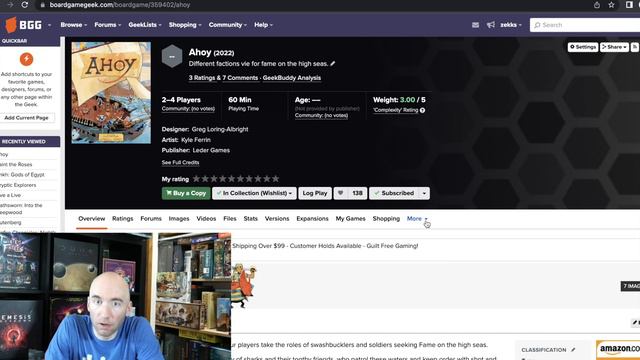Expand the Subscribed options arrow
640x360 pixels.
coord(424,193)
